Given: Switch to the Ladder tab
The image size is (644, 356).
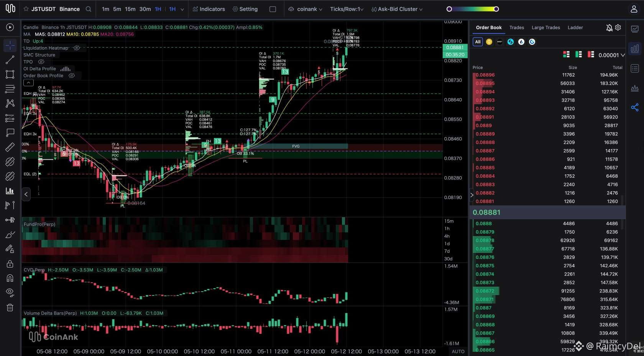Looking at the screenshot, I should pos(575,28).
